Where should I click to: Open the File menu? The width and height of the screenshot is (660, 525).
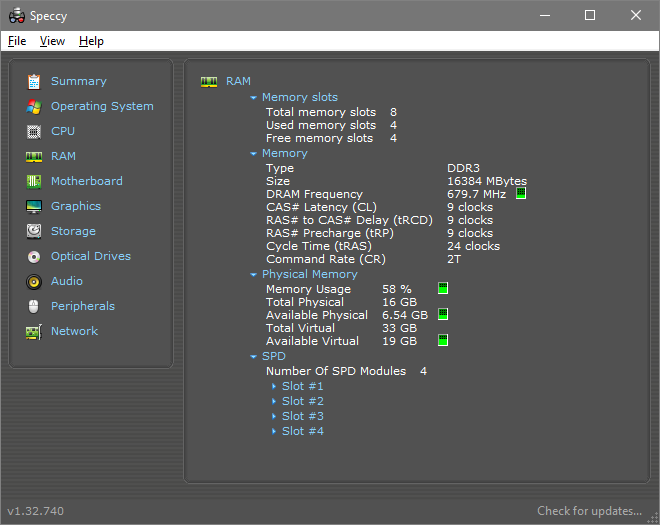[17, 41]
